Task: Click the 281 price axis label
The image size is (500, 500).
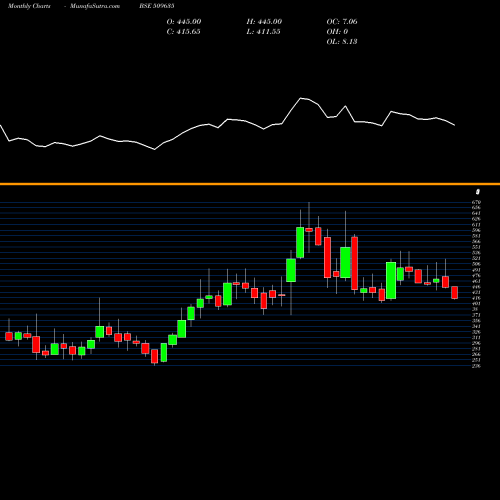Action: [476, 349]
